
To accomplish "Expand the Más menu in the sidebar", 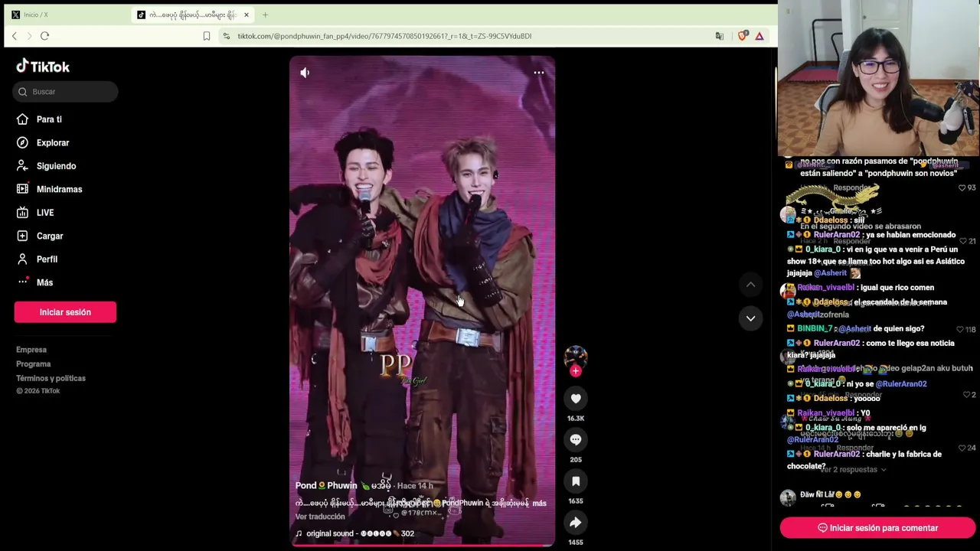I will [44, 282].
